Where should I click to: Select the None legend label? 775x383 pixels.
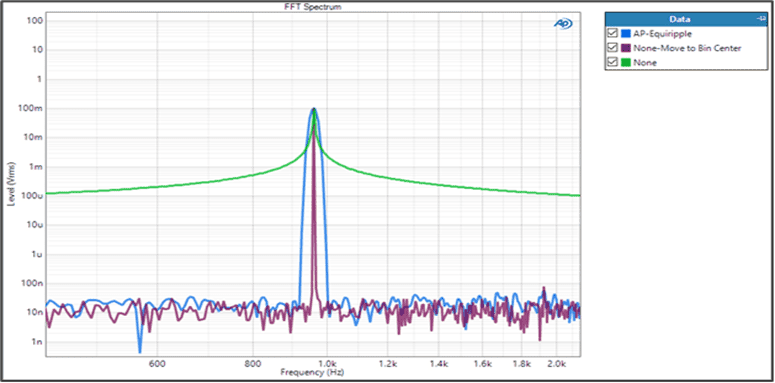pos(645,62)
